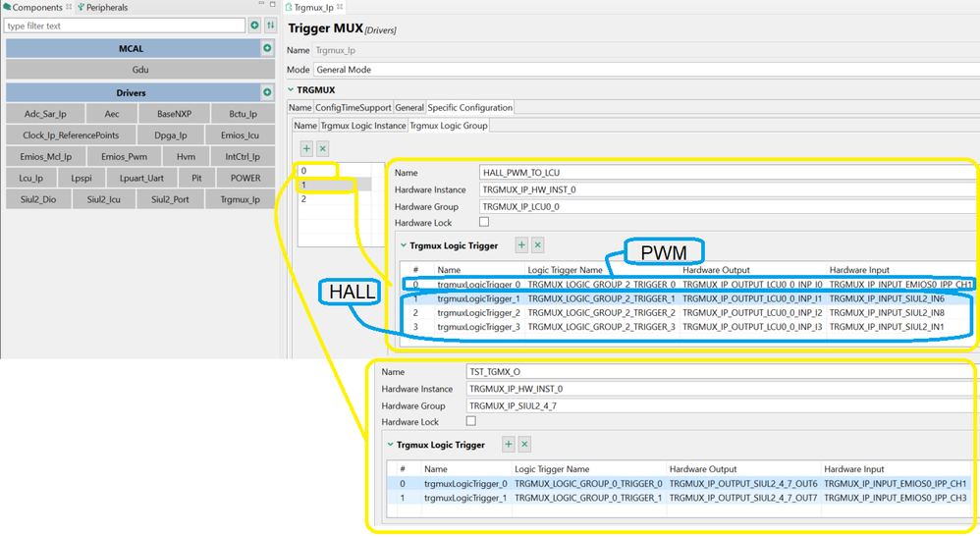Open the Clock_Ip_ReferencePoints driver
This screenshot has height=537, width=980.
71,135
